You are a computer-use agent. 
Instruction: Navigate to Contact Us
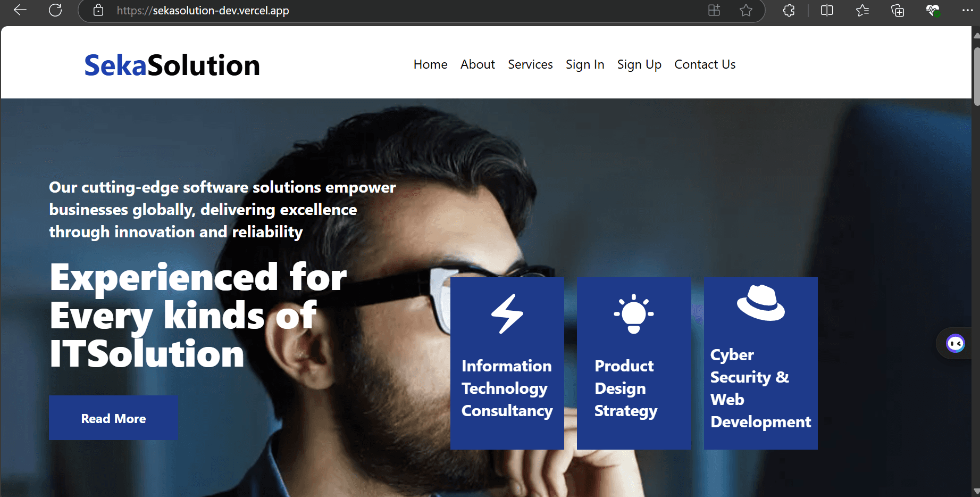click(705, 64)
